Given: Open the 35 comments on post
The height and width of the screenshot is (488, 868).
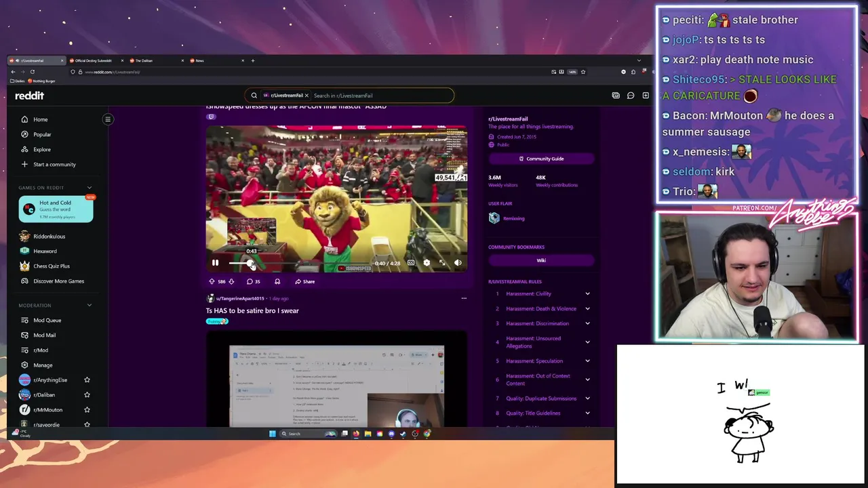Looking at the screenshot, I should pos(254,281).
